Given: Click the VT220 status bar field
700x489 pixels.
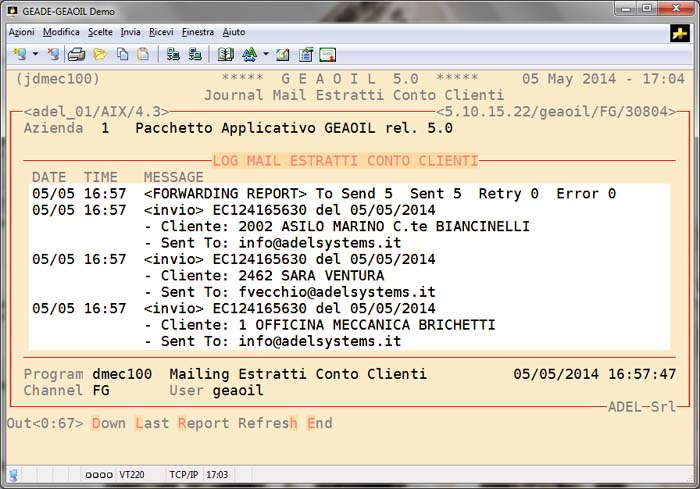Looking at the screenshot, I should tap(131, 474).
